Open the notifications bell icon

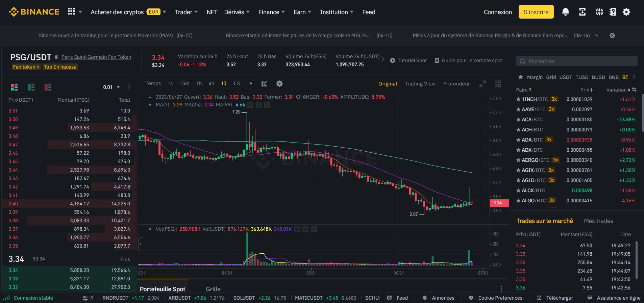[x=565, y=12]
